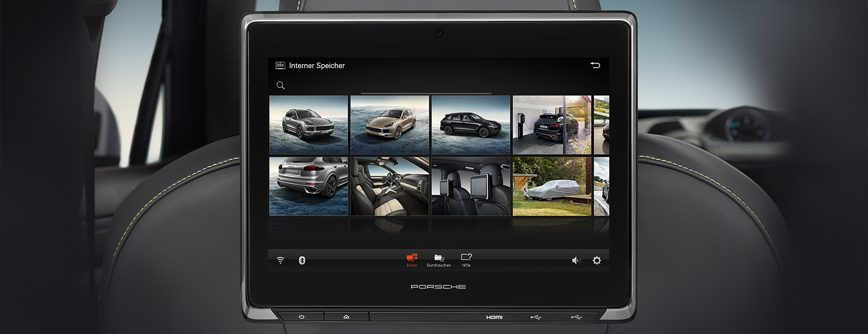868x334 pixels.
Task: Open covered car on lawn thumbnail
Action: [x=552, y=186]
